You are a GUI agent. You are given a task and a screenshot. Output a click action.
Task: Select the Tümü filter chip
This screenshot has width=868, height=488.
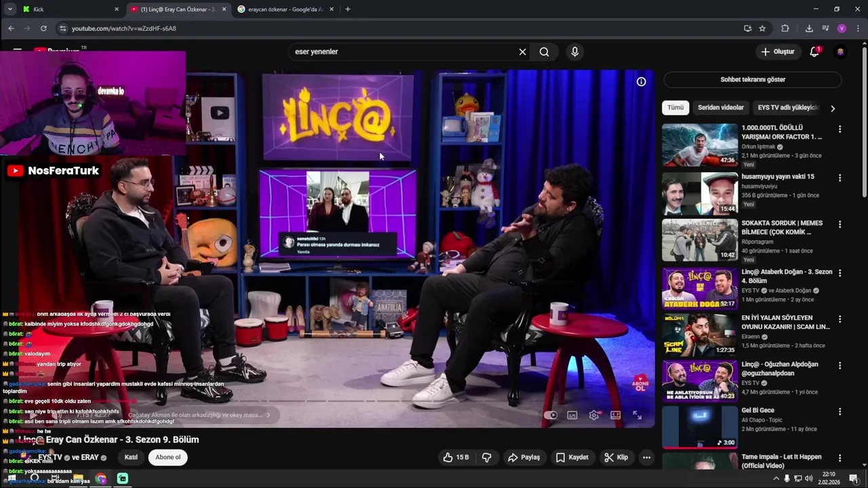tap(675, 108)
